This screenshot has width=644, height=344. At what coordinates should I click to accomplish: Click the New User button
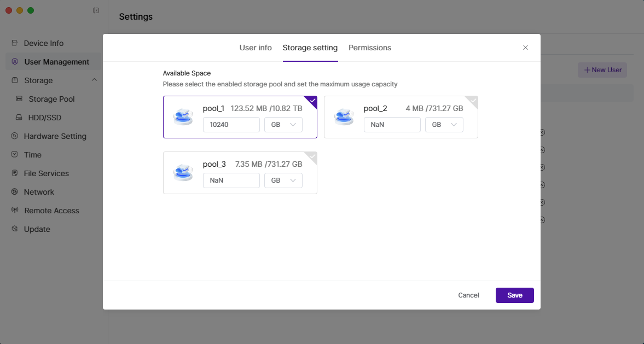(x=602, y=70)
